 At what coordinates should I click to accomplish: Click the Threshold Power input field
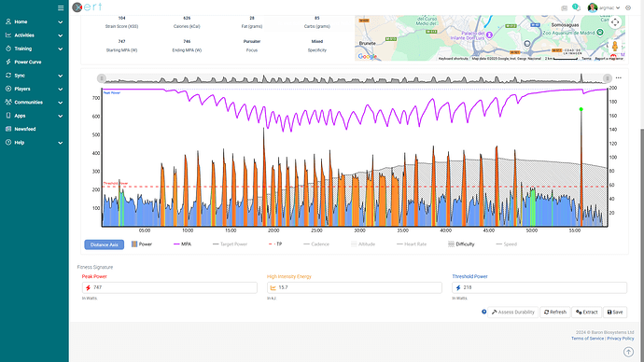click(x=539, y=287)
